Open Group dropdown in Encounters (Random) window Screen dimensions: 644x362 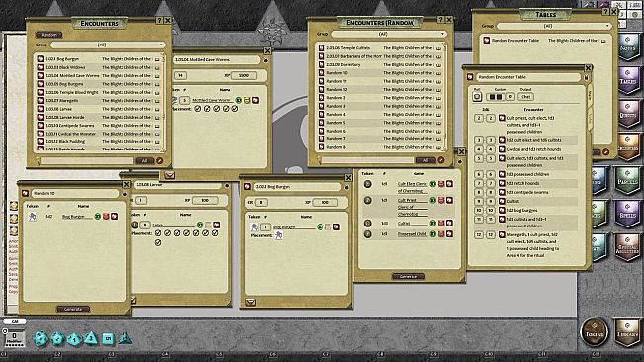[x=389, y=34]
